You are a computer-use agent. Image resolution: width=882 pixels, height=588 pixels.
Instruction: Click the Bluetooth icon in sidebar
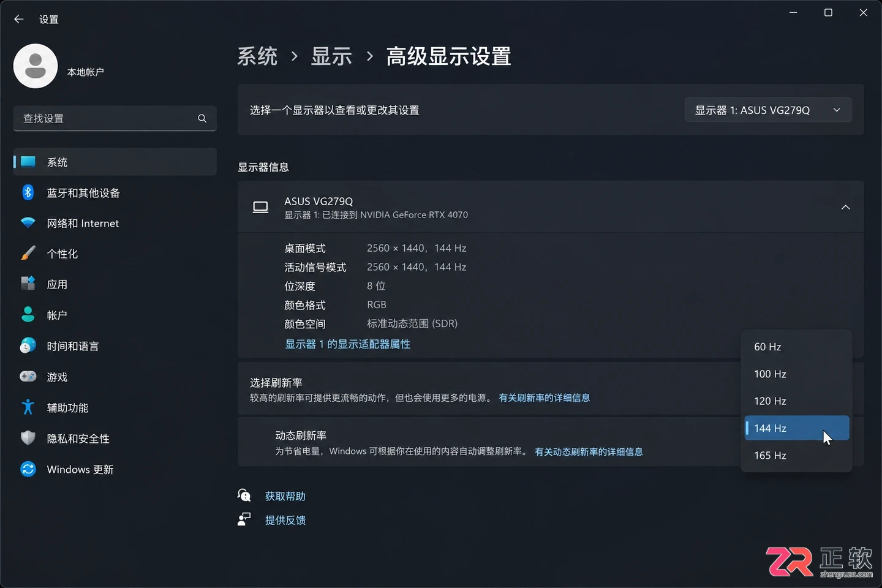pyautogui.click(x=28, y=192)
